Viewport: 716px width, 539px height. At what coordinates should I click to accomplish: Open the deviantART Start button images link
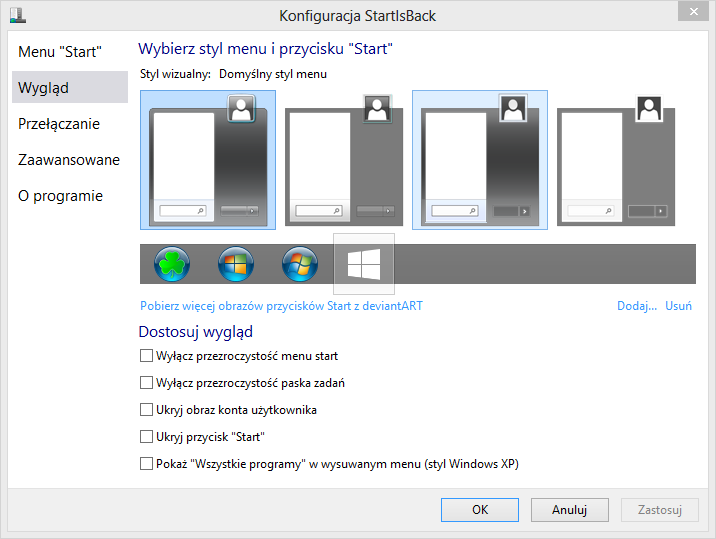pyautogui.click(x=281, y=306)
